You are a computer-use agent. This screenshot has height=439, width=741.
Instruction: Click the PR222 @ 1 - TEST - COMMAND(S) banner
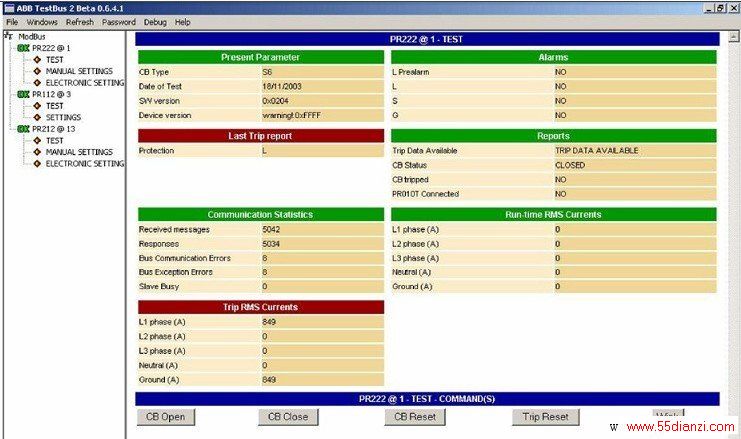pos(427,399)
